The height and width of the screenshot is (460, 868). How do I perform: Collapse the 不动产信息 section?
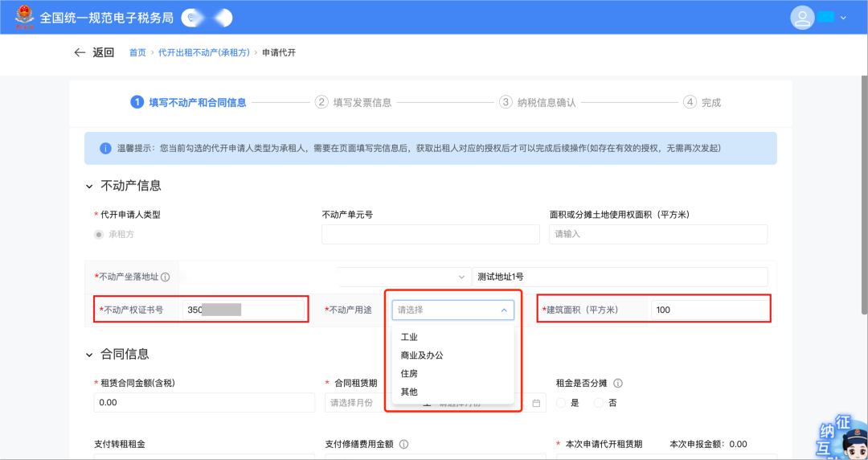pyautogui.click(x=90, y=187)
